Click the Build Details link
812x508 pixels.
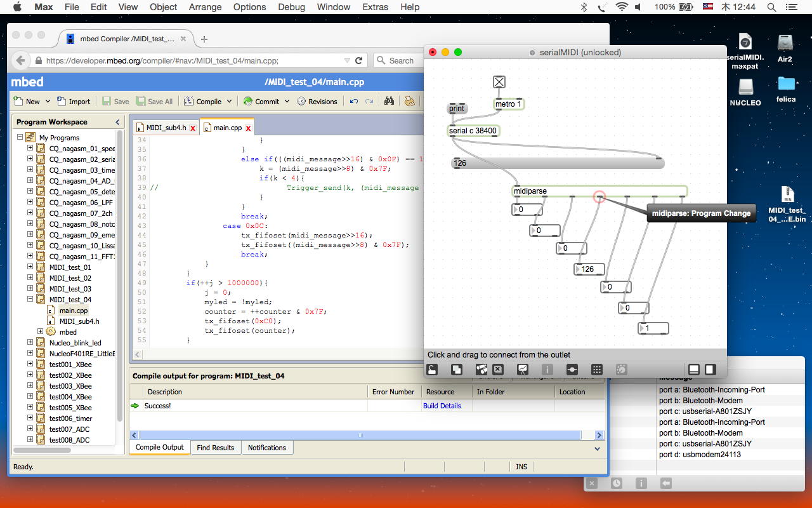point(442,406)
